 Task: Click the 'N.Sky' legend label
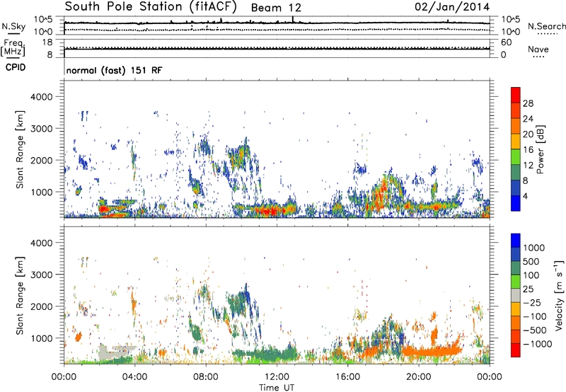point(13,26)
